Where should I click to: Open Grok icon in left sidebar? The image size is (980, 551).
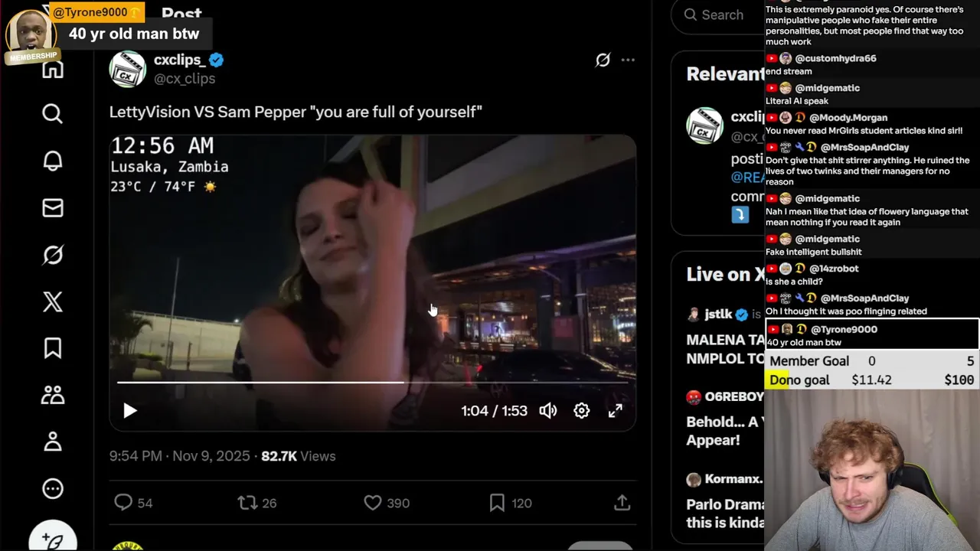click(52, 255)
